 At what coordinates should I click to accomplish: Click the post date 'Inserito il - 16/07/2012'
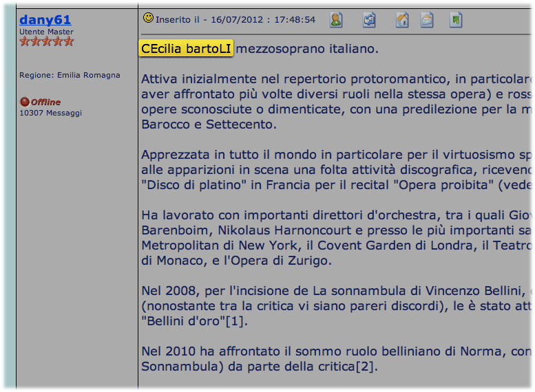(x=209, y=20)
